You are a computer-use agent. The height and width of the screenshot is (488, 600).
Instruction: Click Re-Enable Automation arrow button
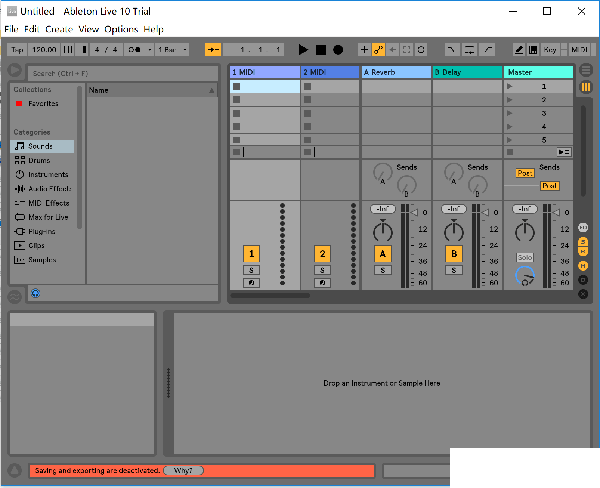pos(392,50)
